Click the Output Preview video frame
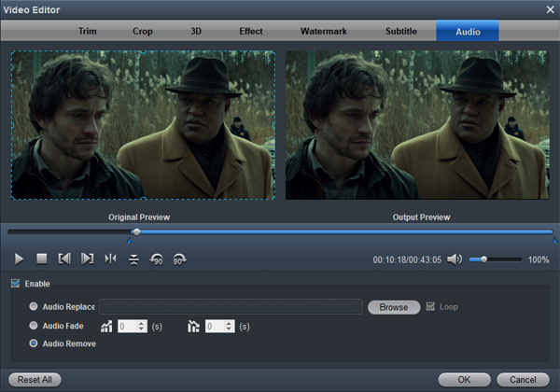This screenshot has height=392, width=560. [417, 125]
